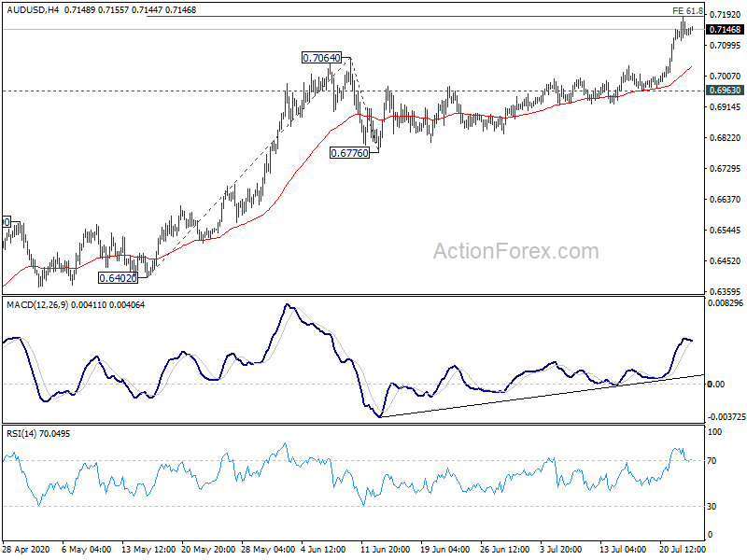Select the 0.67760 price label
Image resolution: width=747 pixels, height=560 pixels.
point(349,153)
